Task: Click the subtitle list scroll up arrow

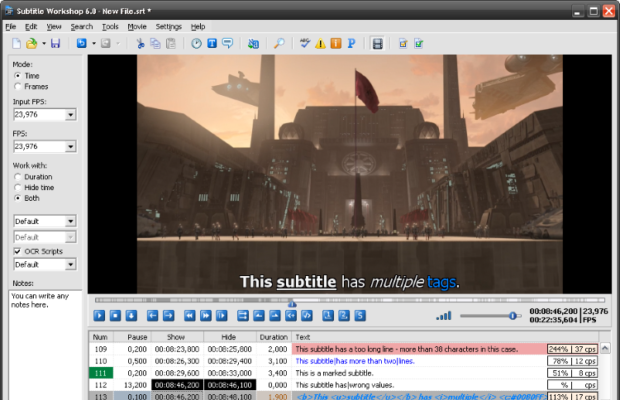Action: (605, 348)
